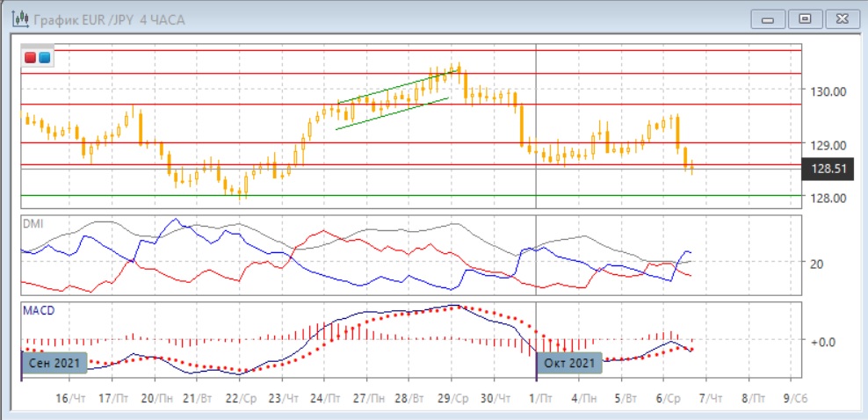This screenshot has height=420, width=868.
Task: Click the 22/Ср date on the time axis
Action: pyautogui.click(x=241, y=398)
